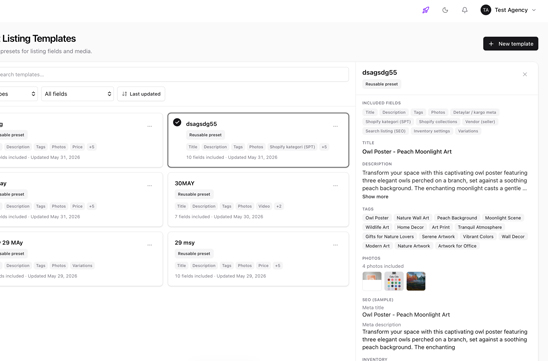Click the Search listing (SEO) field chip
Viewport: 548px width, 361px height.
pos(385,131)
